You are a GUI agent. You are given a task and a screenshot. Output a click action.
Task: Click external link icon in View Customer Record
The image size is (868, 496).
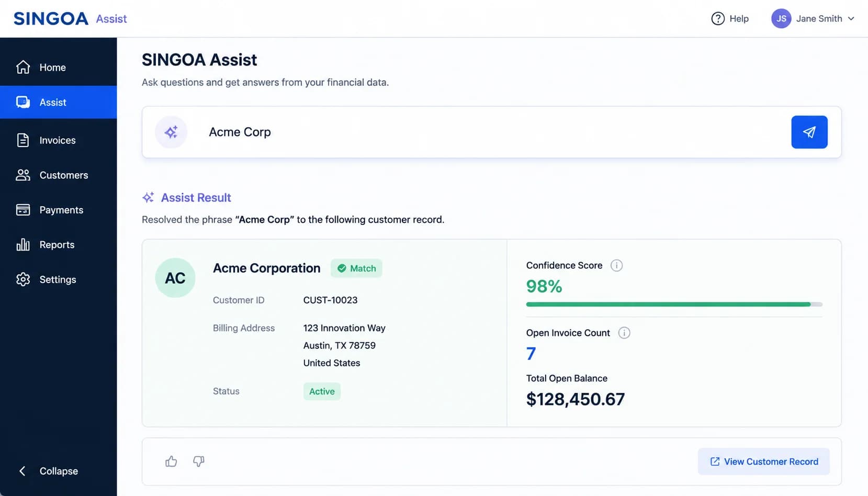(x=715, y=461)
